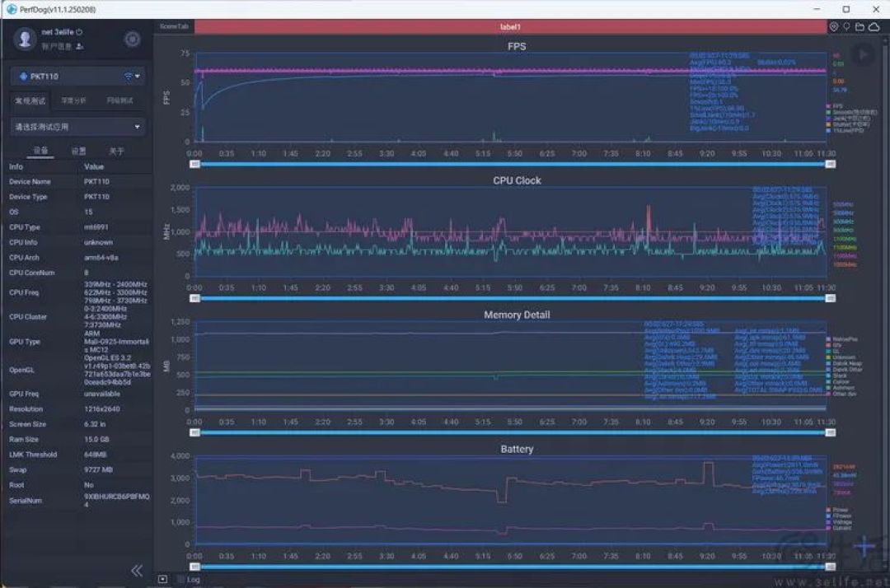This screenshot has height=588, width=890.
Task: Click the SceneTab label
Action: pos(174,26)
